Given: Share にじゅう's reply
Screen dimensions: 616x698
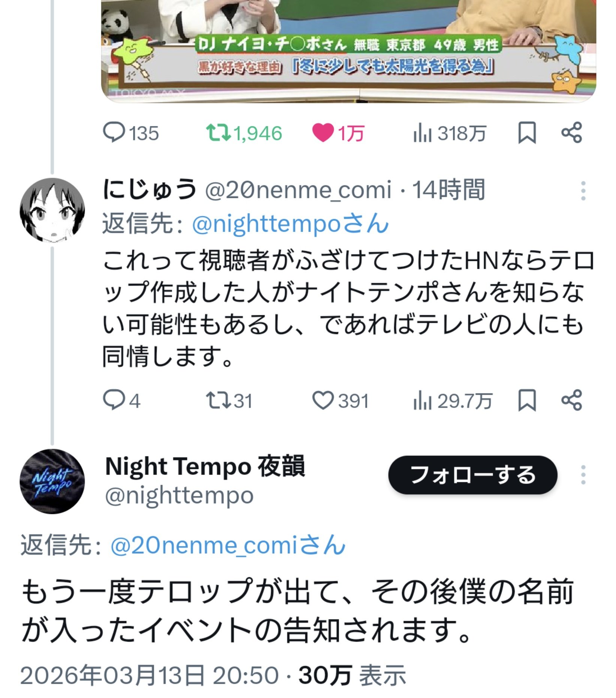Looking at the screenshot, I should [x=572, y=400].
